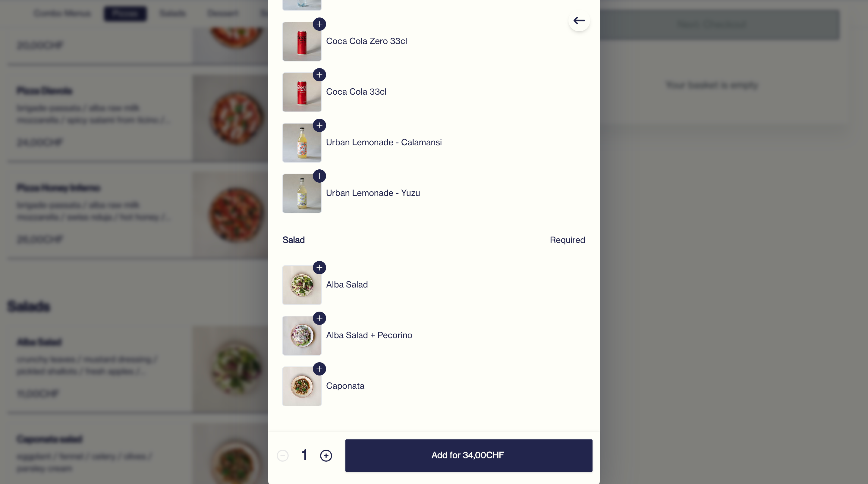The width and height of the screenshot is (868, 484).
Task: Increase quantity with the plus stepper
Action: pos(326,456)
